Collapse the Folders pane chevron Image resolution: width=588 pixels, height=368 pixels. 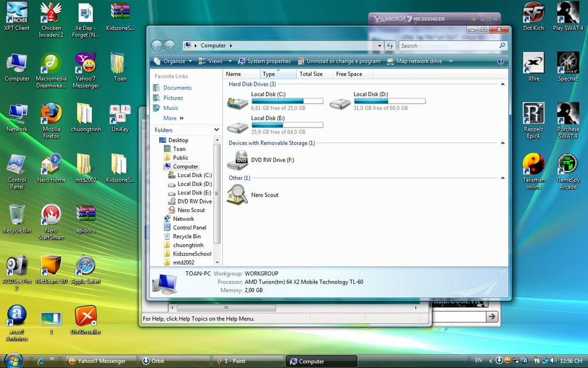pyautogui.click(x=216, y=130)
